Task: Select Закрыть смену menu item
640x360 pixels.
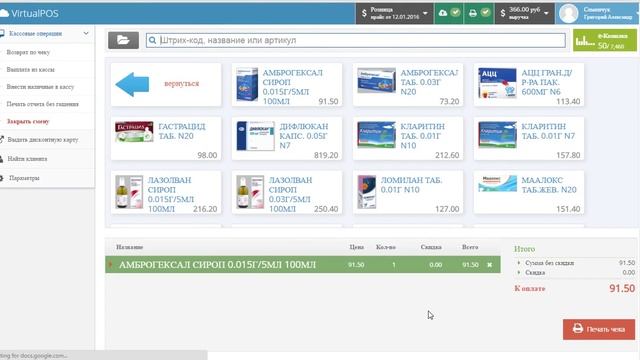Action: [28, 121]
